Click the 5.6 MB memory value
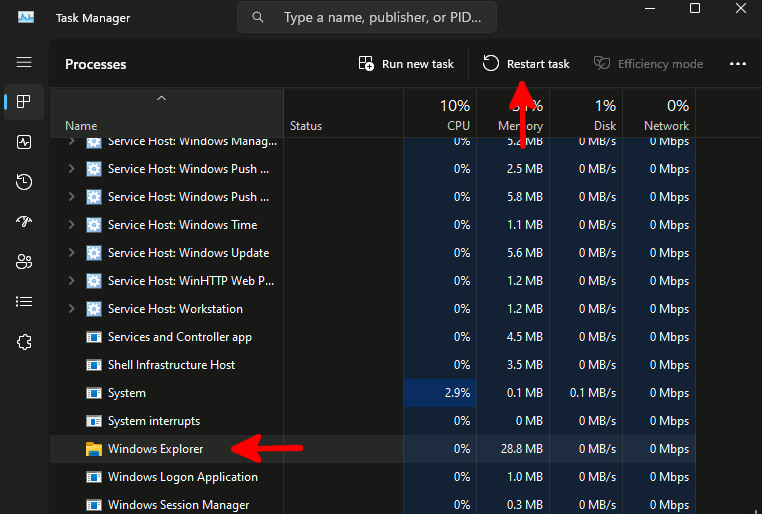This screenshot has width=762, height=514. (x=525, y=253)
